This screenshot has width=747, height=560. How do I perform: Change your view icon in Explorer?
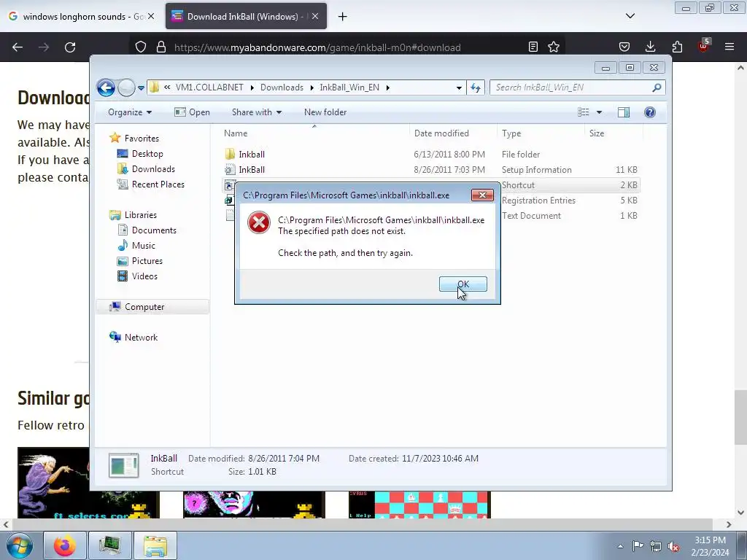584,112
